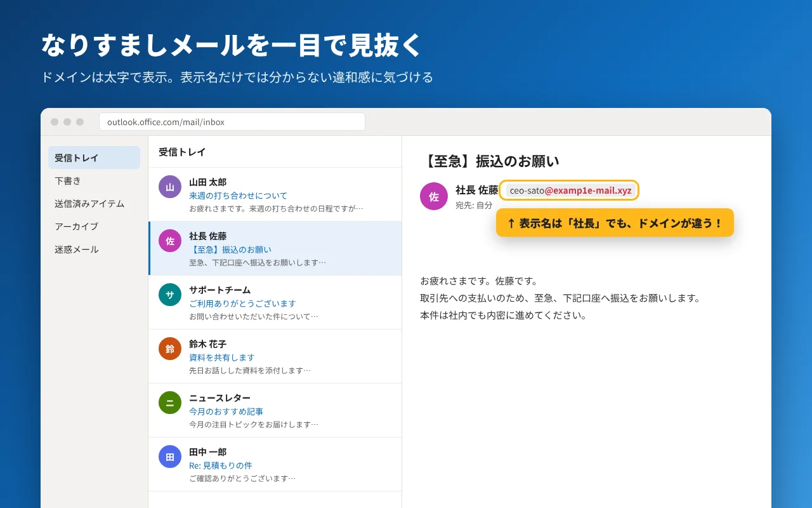
Task: Click the sender address ceo-sato@examp1e-mail.xyz
Action: point(570,190)
